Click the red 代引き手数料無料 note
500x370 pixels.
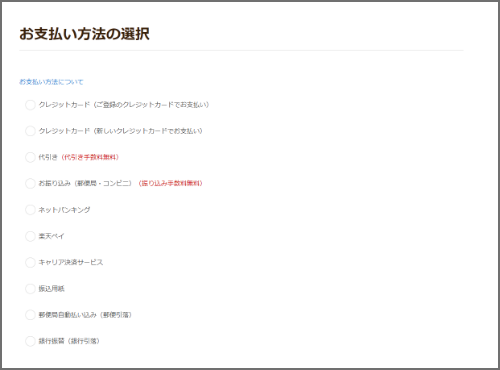point(90,157)
